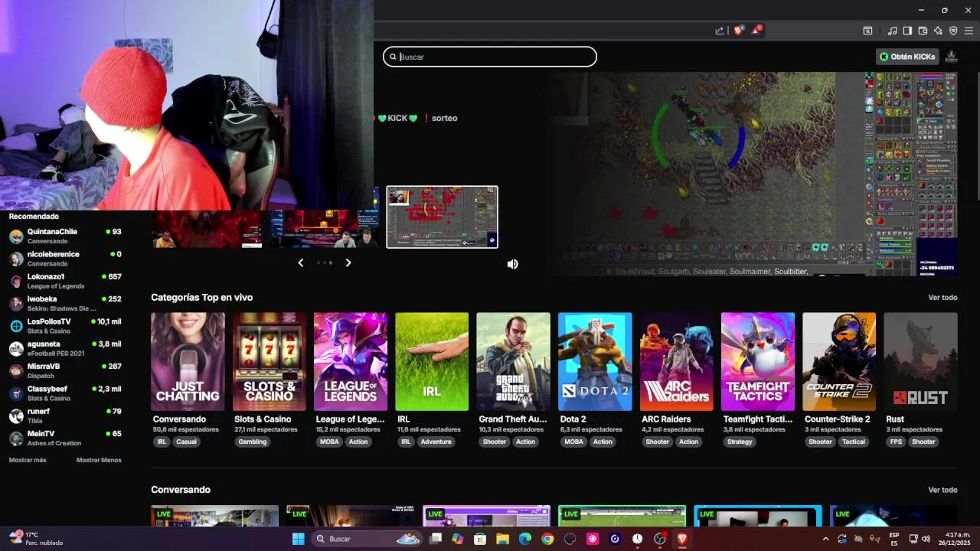Open the IRL category card

[x=432, y=361]
